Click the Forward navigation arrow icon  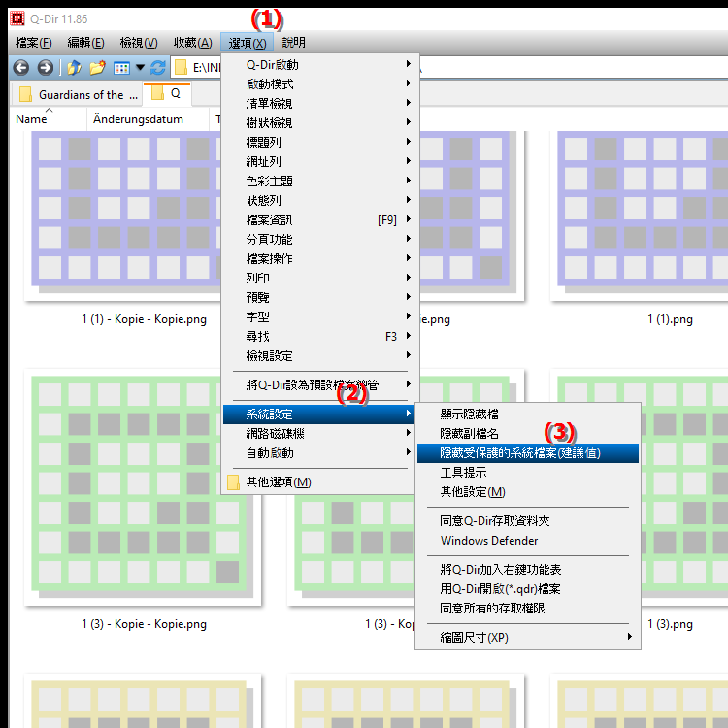[45, 68]
